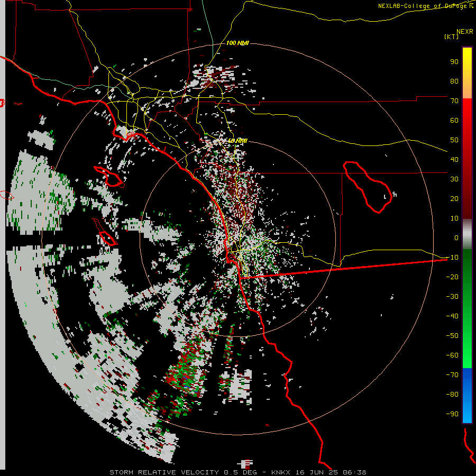The width and height of the screenshot is (476, 476).
Task: Click the 06:38 timestamp
Action: [354, 472]
